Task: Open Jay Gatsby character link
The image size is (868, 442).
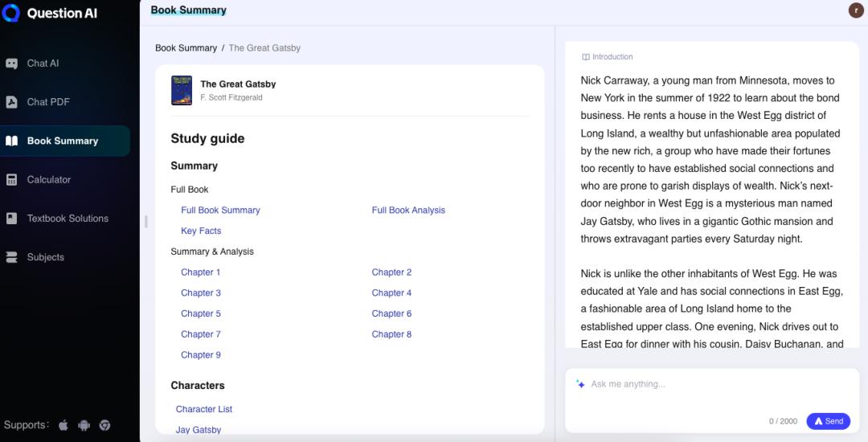Action: [x=199, y=430]
